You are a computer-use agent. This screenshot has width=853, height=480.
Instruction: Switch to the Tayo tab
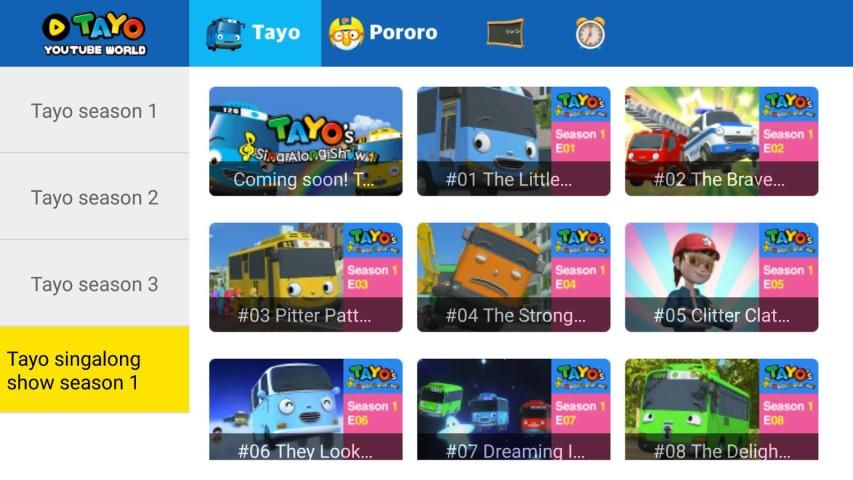pos(255,33)
